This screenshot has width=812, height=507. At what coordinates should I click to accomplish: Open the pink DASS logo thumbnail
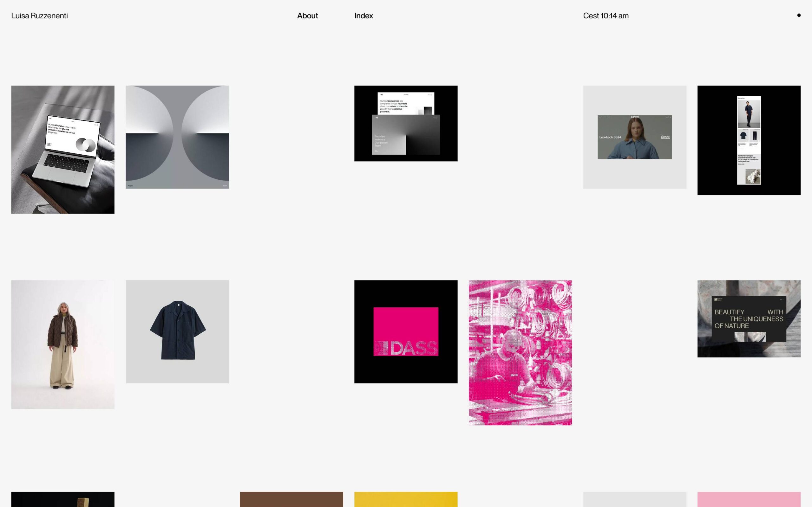[x=406, y=332]
